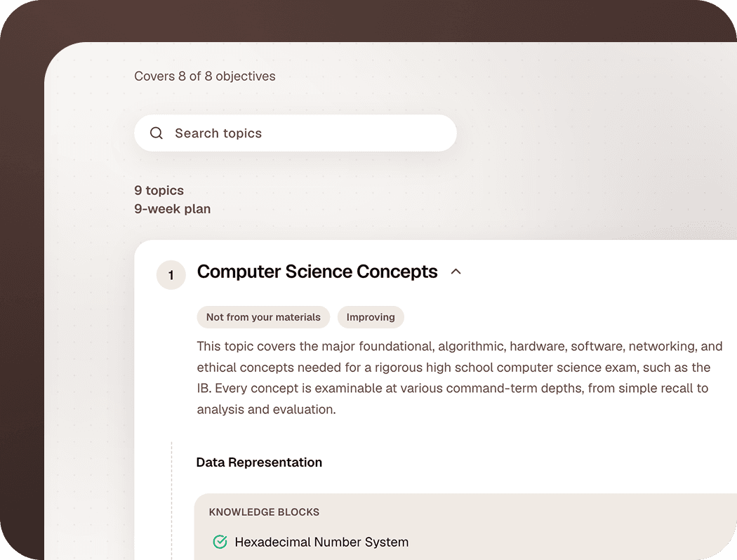The width and height of the screenshot is (737, 560).
Task: Select the circular number 1 topic badge
Action: click(171, 275)
